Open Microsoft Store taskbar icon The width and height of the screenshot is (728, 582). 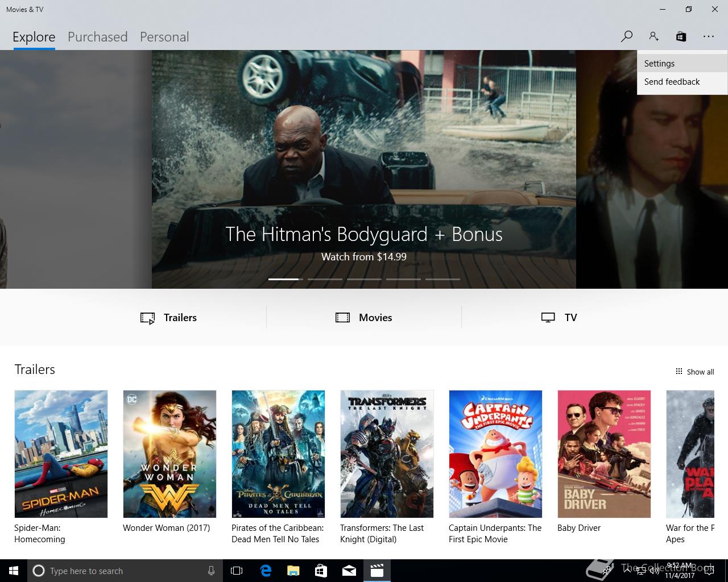click(x=321, y=571)
